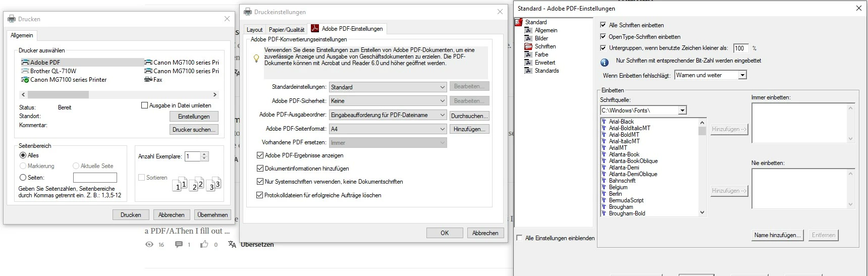Select BermudaScript font entry

click(626, 200)
